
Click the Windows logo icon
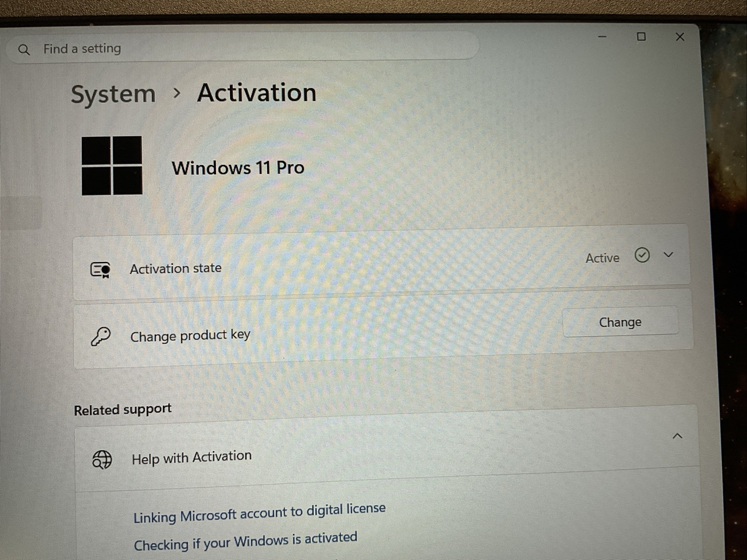(112, 165)
